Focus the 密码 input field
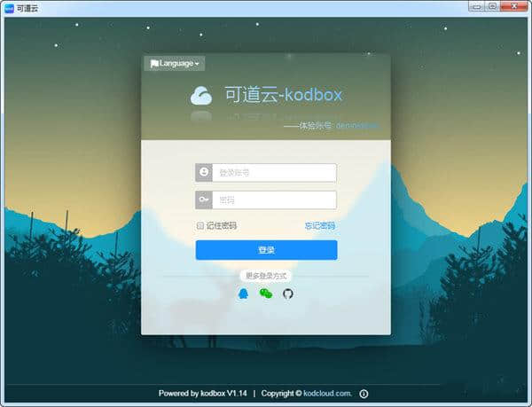 pyautogui.click(x=274, y=200)
